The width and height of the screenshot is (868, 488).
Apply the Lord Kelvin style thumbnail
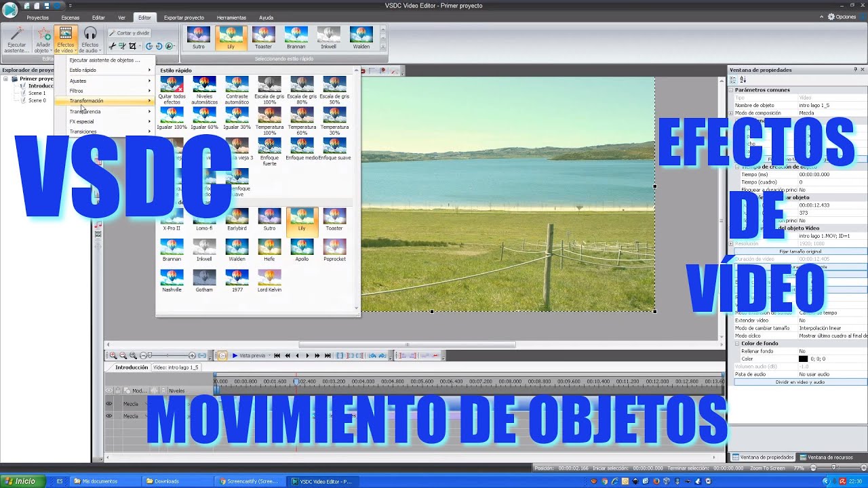[x=269, y=281]
